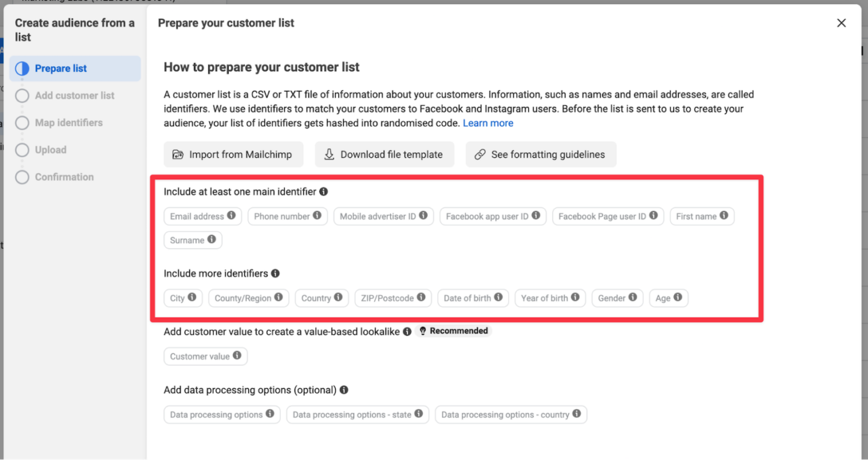Image resolution: width=868 pixels, height=460 pixels.
Task: Click the download icon on Download file template
Action: (328, 154)
